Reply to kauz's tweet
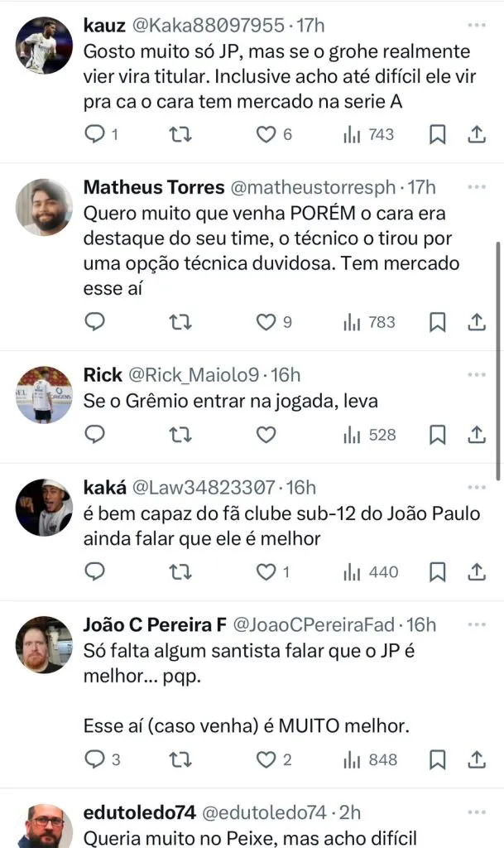504x848 pixels. pyautogui.click(x=96, y=134)
